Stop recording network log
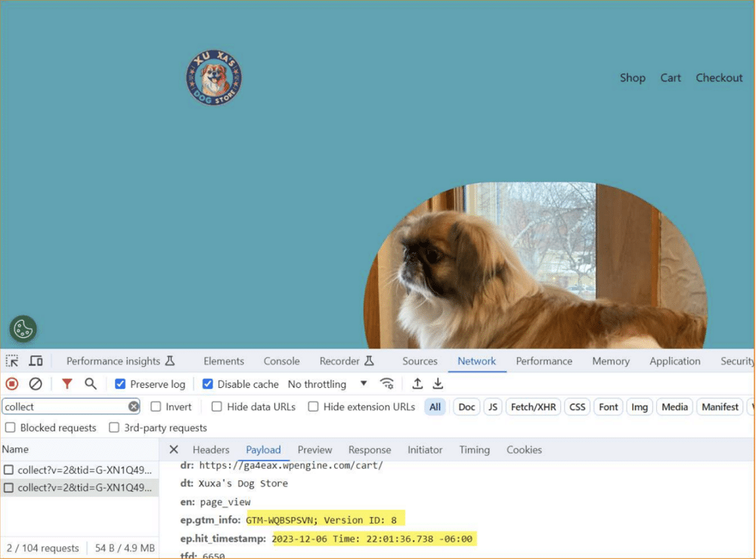This screenshot has width=756, height=559. pyautogui.click(x=12, y=384)
